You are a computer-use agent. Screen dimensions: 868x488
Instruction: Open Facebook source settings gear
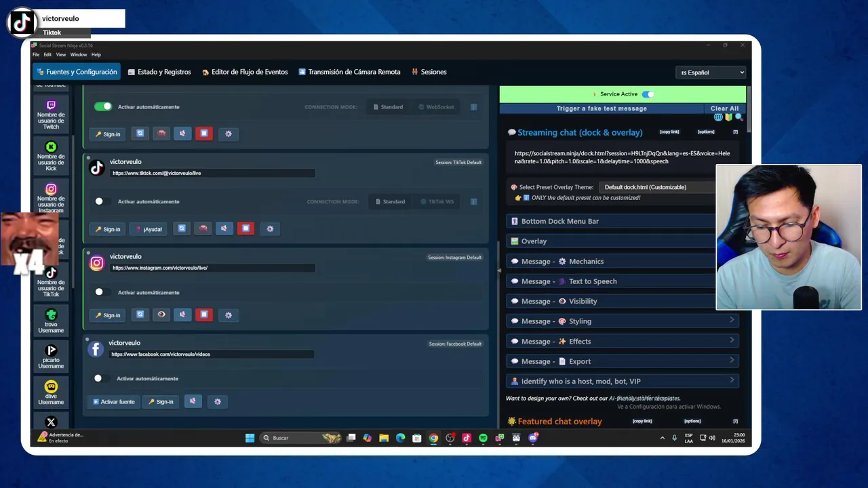[x=217, y=401]
